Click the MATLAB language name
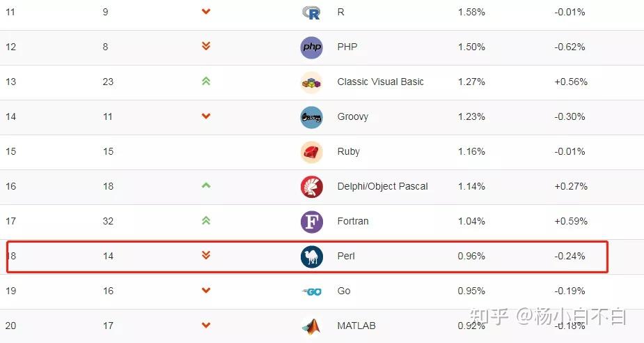Viewport: 644px width, 343px height. coord(356,326)
